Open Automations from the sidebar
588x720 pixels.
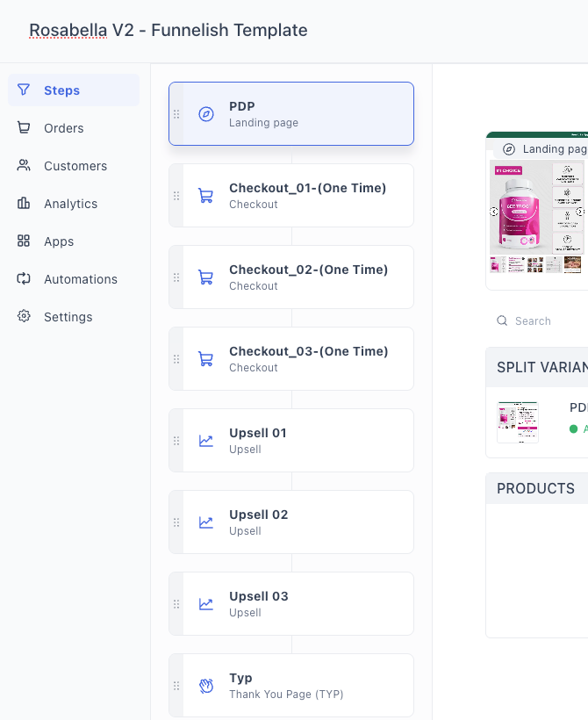[x=74, y=278]
